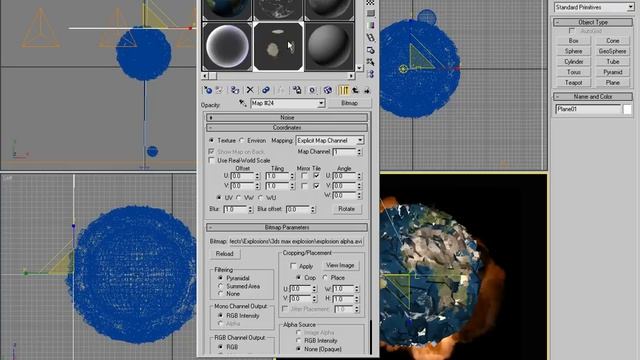Expand the Noise rollout
The image size is (640, 360).
coord(287,118)
